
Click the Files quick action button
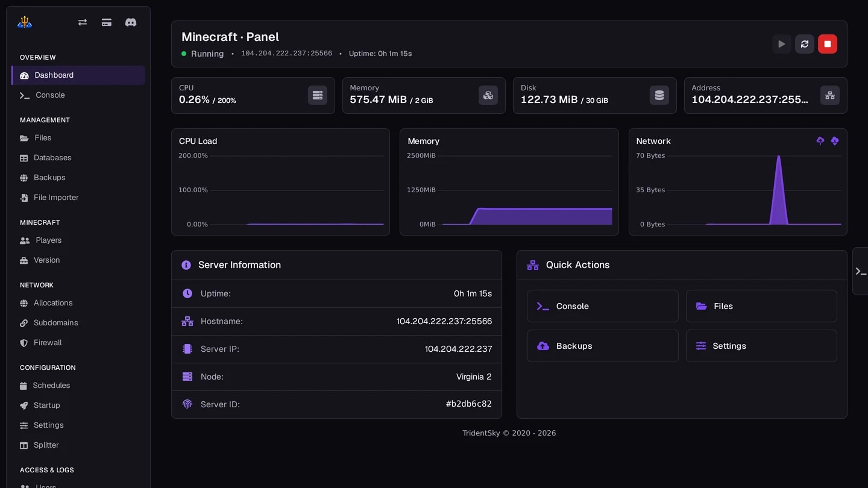[x=761, y=306]
